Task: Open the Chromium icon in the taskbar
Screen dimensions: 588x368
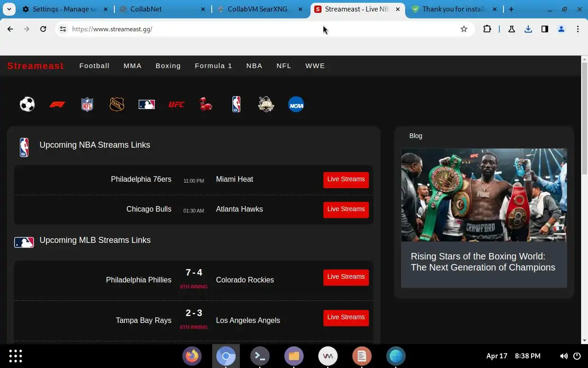Action: pyautogui.click(x=226, y=356)
